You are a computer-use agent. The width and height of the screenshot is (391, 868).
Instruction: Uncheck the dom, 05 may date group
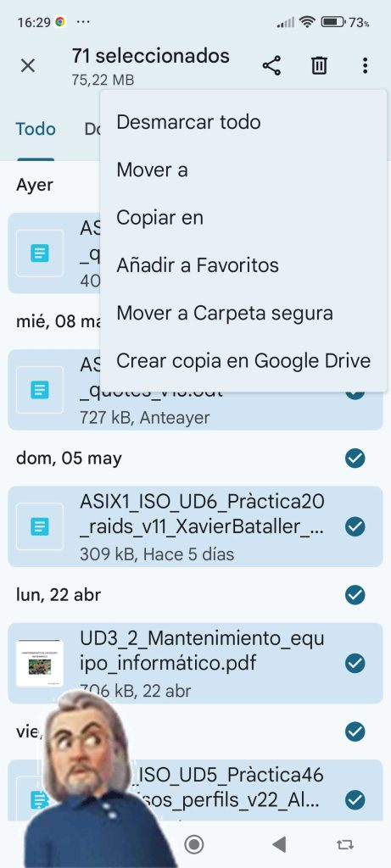pos(355,459)
